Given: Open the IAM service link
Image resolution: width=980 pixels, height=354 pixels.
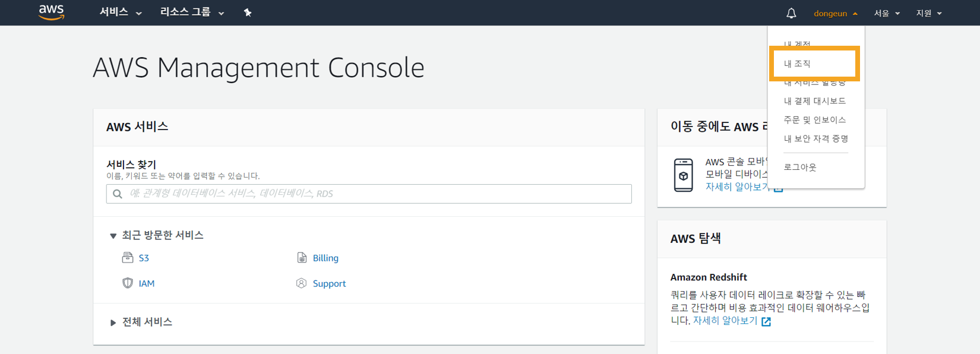Looking at the screenshot, I should [146, 283].
